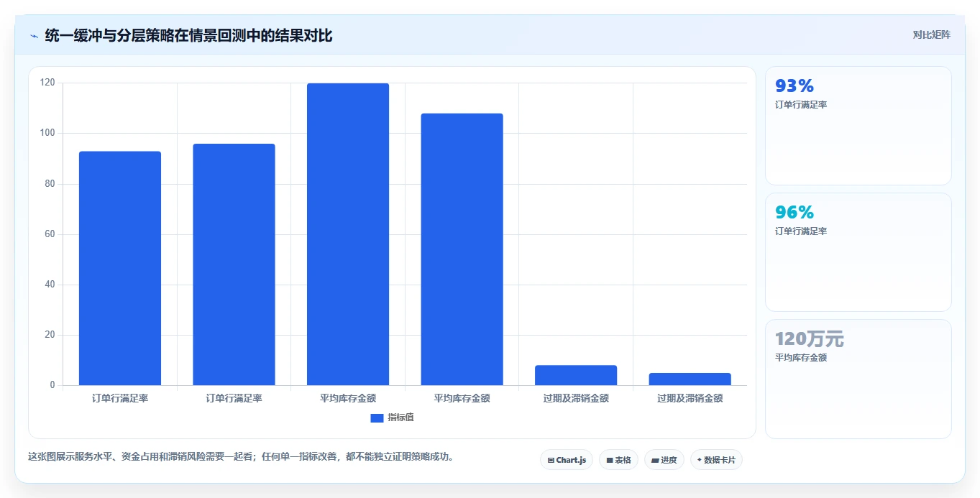Select the Chart.js pill tag
Viewport: 980px width, 498px height.
pos(567,460)
